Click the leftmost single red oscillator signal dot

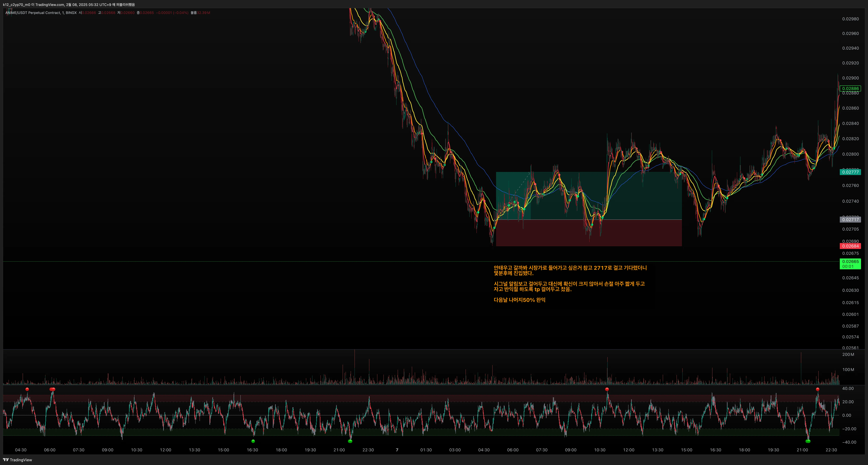27,390
